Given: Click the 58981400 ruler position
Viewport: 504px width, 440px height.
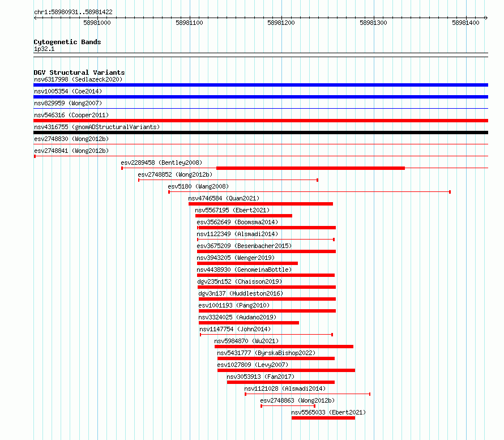Looking at the screenshot, I should point(465,23).
